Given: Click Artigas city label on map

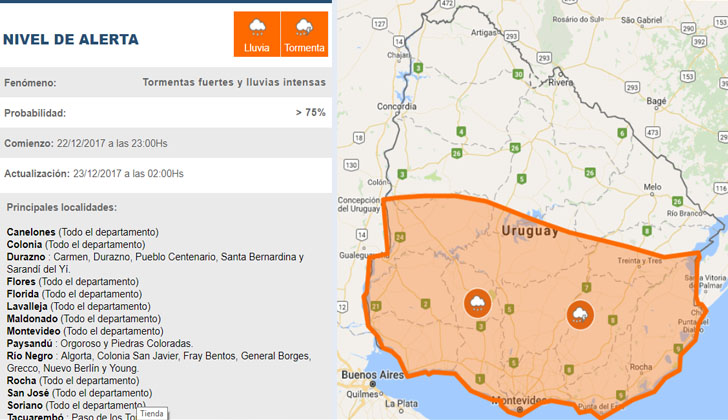Looking at the screenshot, I should [x=483, y=32].
